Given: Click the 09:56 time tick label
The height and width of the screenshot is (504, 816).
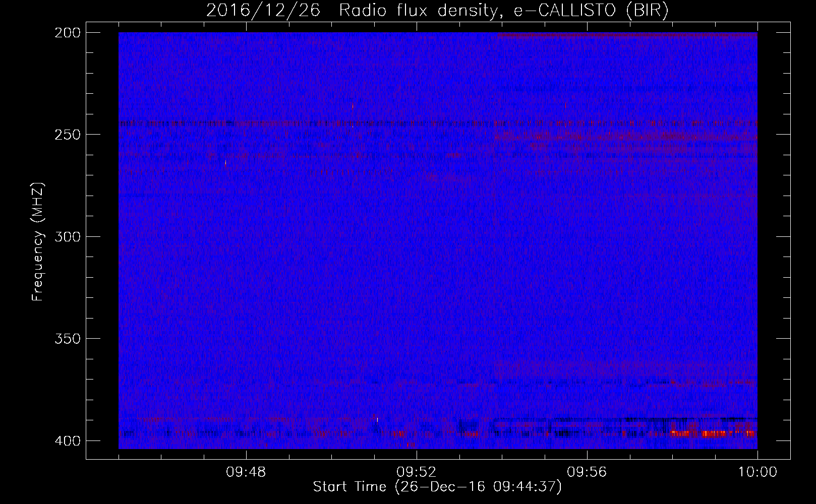Looking at the screenshot, I should point(587,472).
